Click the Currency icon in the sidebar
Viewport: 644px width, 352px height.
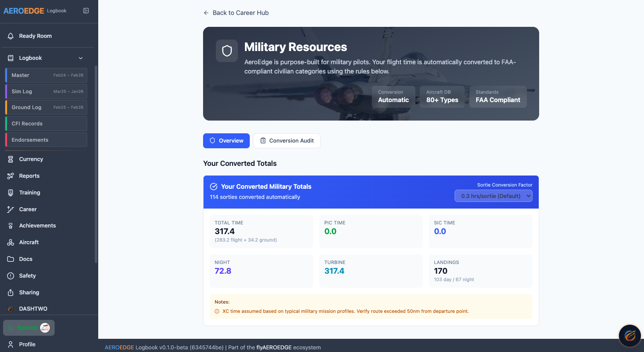tap(10, 159)
